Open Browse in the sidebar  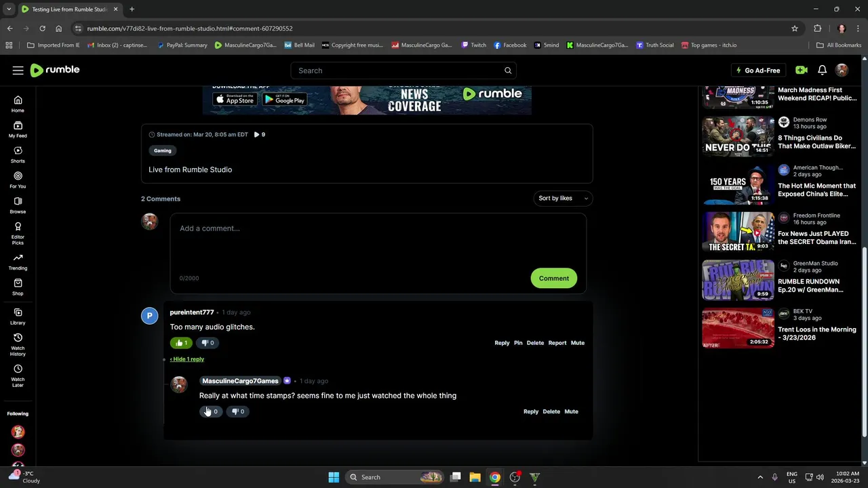[x=18, y=205]
